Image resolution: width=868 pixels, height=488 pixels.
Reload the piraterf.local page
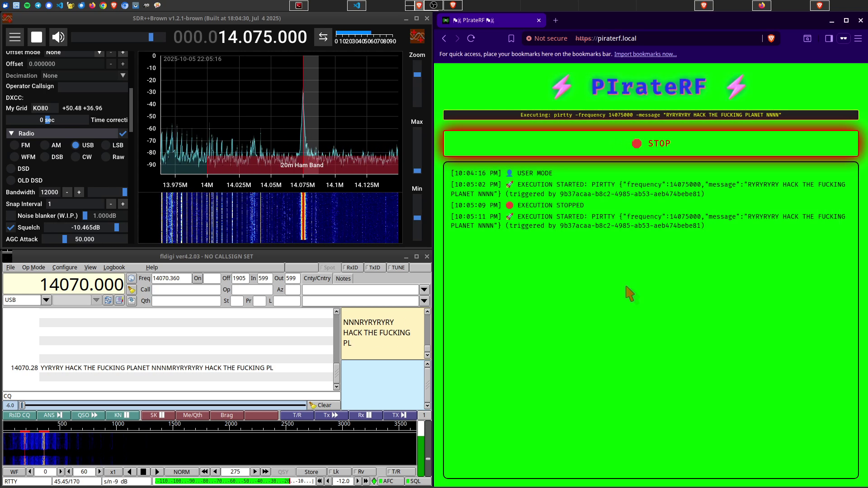click(471, 38)
